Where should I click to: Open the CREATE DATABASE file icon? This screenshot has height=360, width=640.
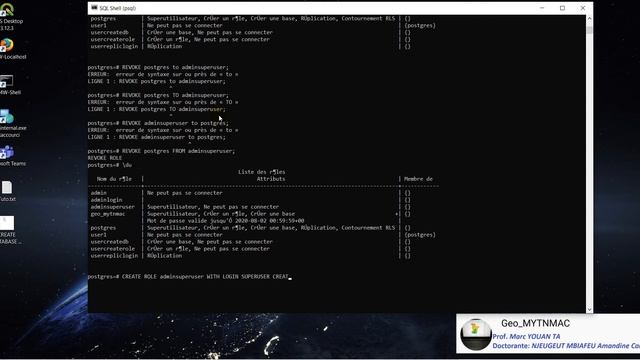(x=7, y=223)
